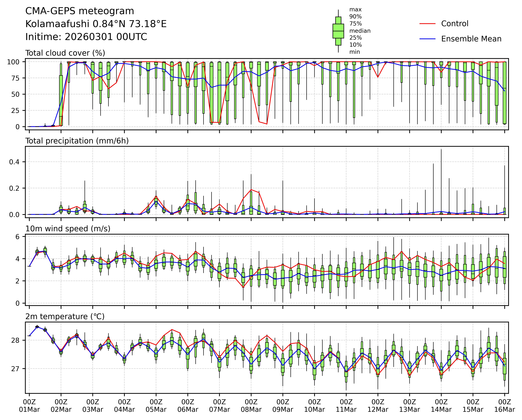Click the 0.4 precipitation axis tick
The width and height of the screenshot is (522, 420).
pos(14,162)
